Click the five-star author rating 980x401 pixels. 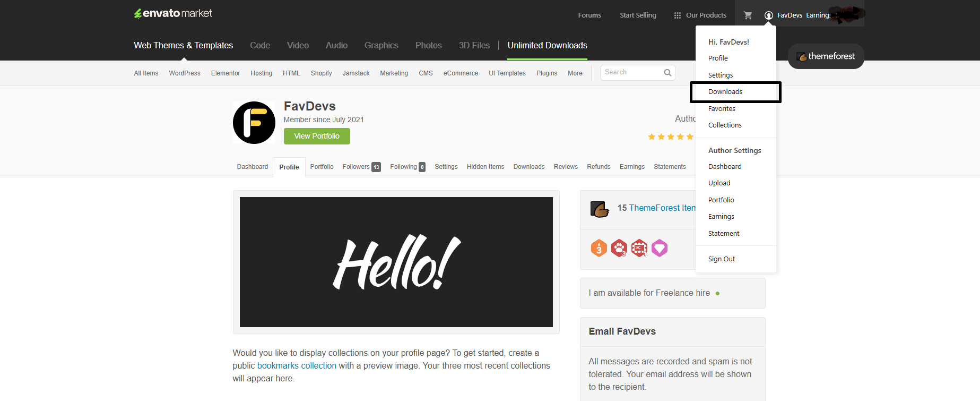671,137
